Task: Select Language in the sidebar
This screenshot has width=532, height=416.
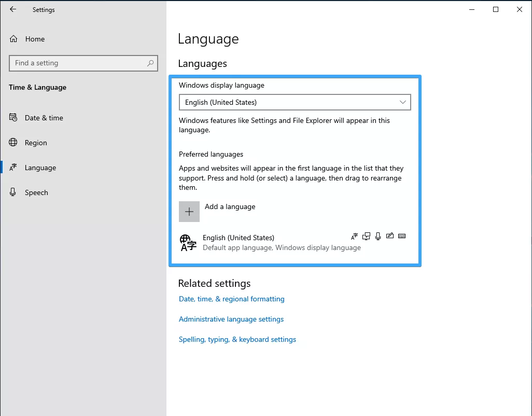Action: tap(40, 168)
